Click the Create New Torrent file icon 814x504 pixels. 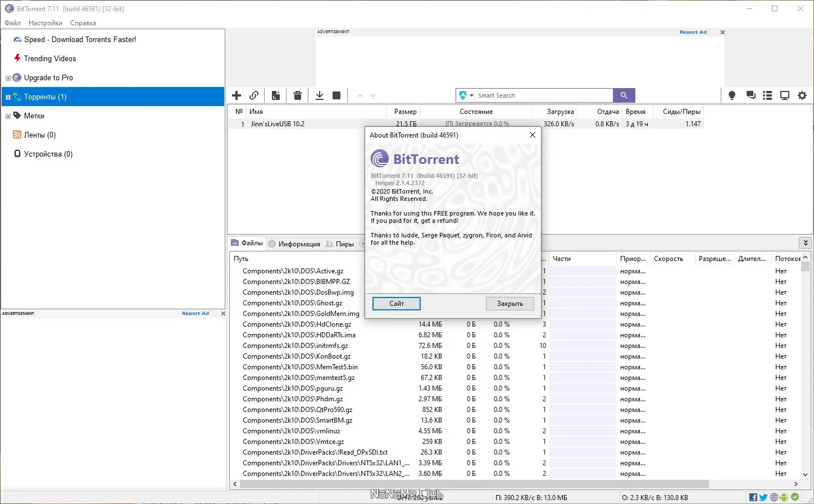(276, 95)
